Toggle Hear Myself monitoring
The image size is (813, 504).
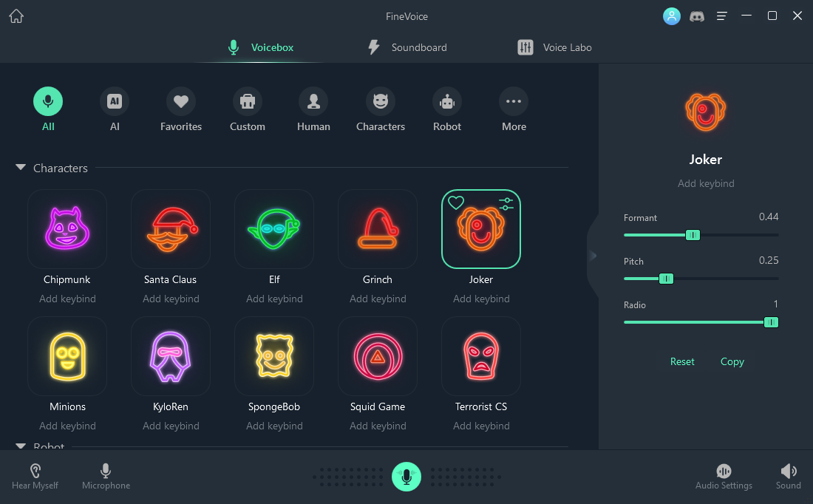point(35,477)
